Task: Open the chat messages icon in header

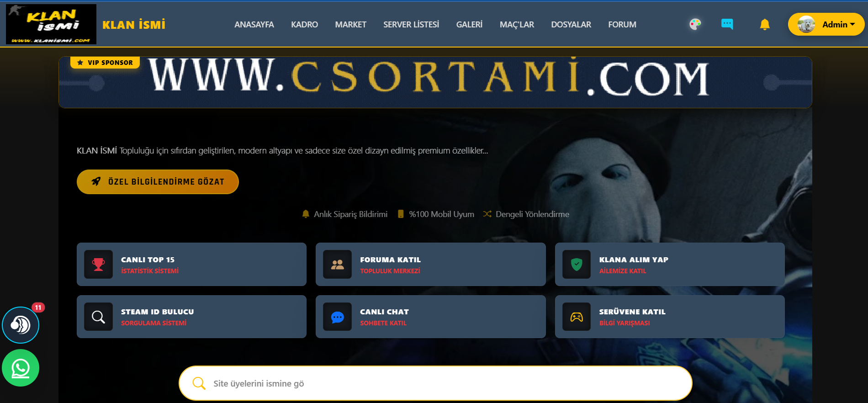Action: point(727,24)
